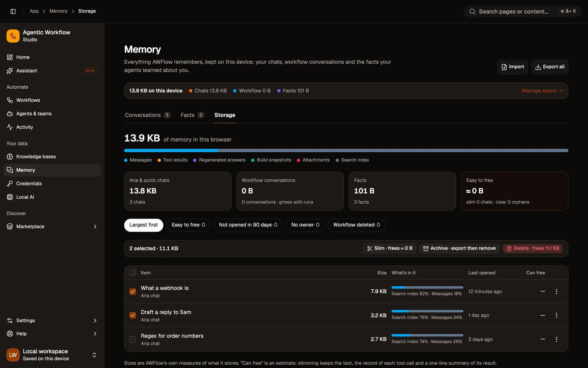Open the Facts 101 B card
Screen dimensions: 588x368
[402, 191]
